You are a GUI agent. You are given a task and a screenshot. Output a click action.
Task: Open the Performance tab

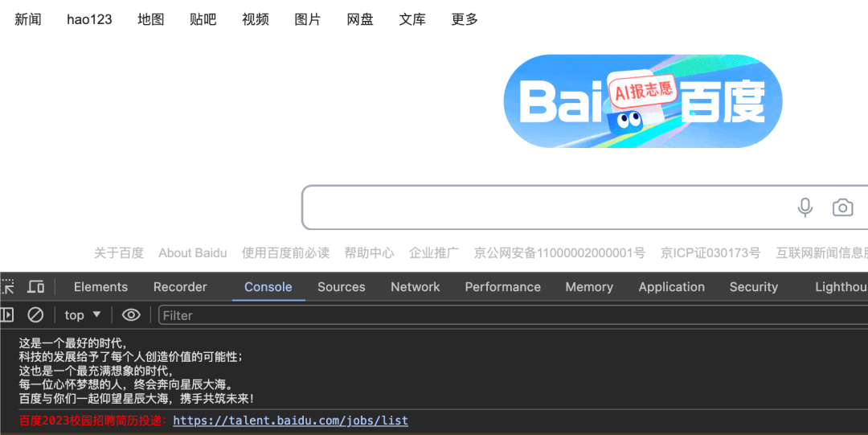[502, 286]
